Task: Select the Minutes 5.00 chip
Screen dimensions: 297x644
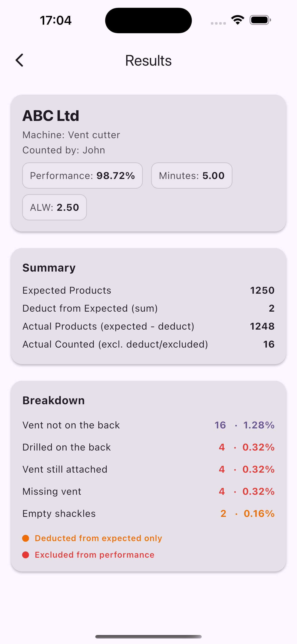Action: (x=192, y=176)
